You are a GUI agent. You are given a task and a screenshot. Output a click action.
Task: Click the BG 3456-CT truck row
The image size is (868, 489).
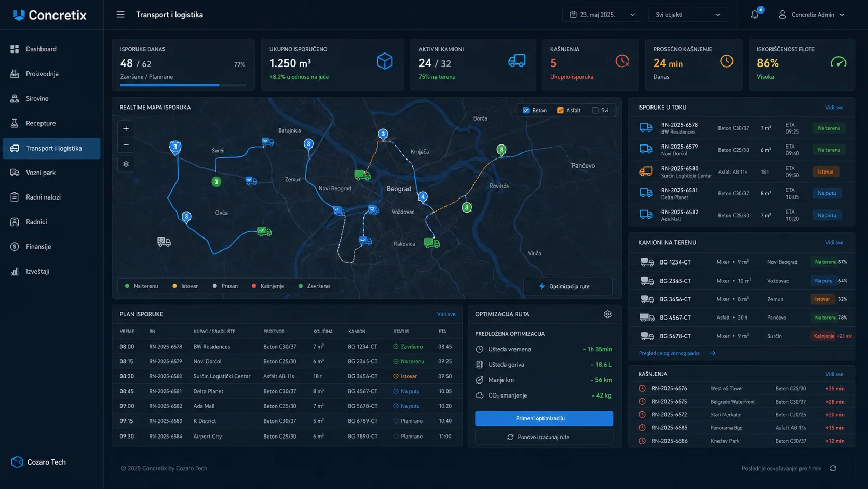(741, 299)
